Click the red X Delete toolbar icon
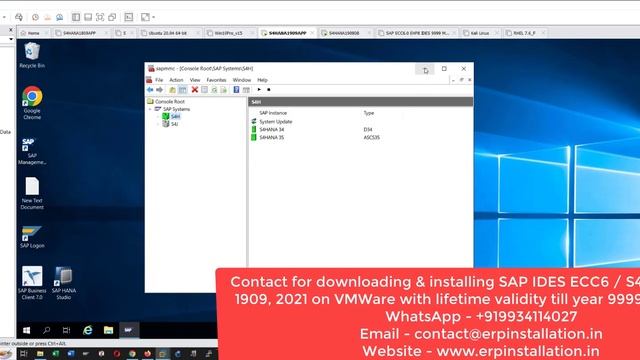The width and height of the screenshot is (640, 360). click(x=195, y=90)
